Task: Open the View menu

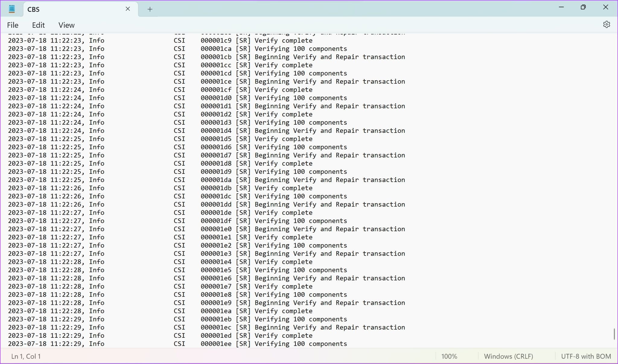Action: (x=66, y=25)
